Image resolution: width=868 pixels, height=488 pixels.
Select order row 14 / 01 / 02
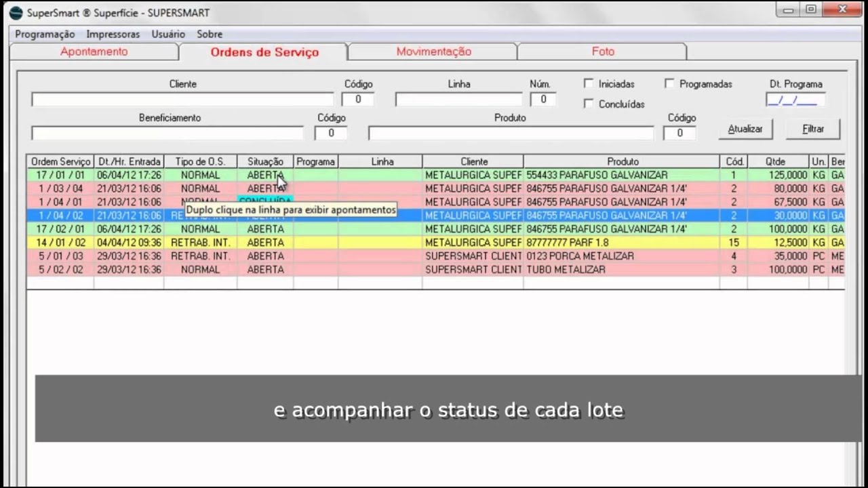[435, 243]
